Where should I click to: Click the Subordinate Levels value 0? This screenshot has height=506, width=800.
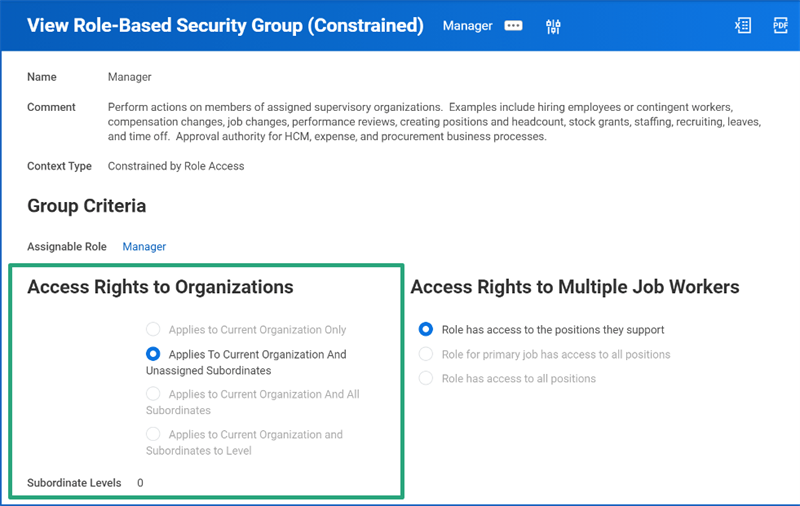[x=140, y=483]
